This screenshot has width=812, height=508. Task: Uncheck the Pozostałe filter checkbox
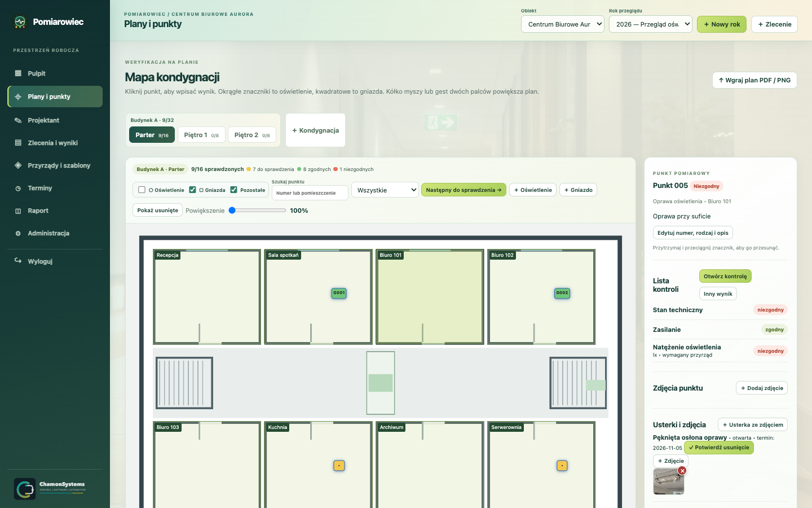(x=233, y=190)
